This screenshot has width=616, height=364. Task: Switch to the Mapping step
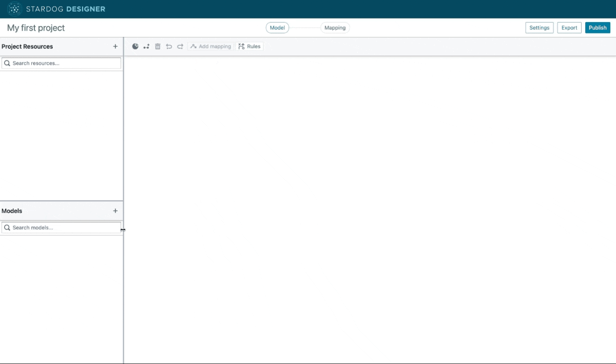pyautogui.click(x=335, y=28)
